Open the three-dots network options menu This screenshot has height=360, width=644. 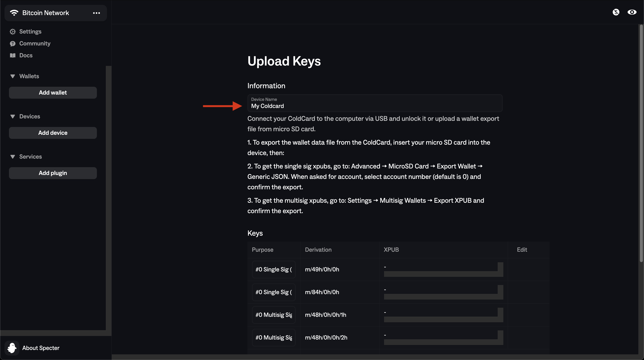[97, 13]
